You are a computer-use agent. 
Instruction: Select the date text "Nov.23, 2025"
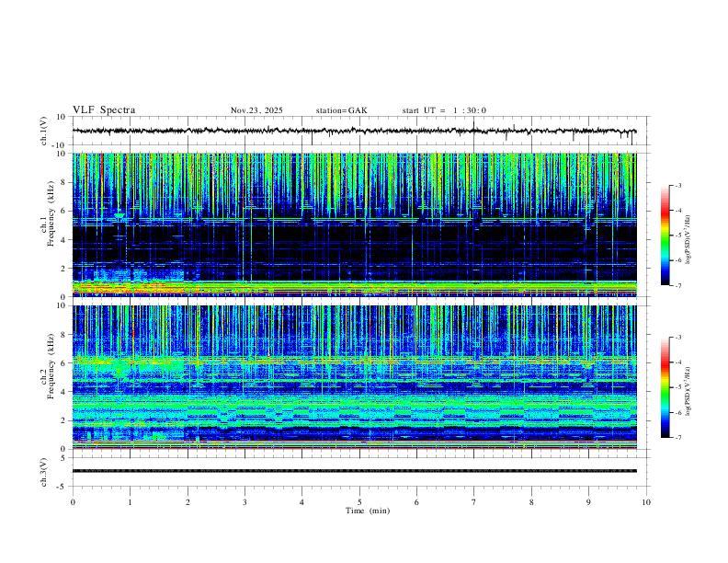256,110
